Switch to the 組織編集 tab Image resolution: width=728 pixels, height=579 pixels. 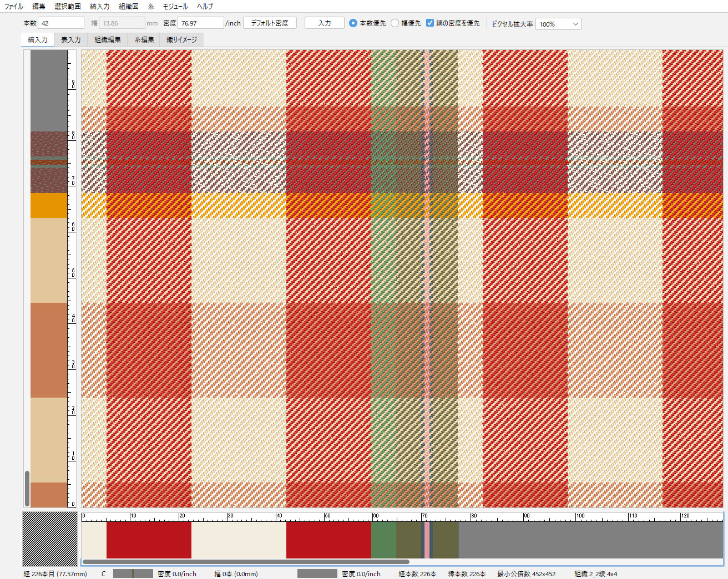[107, 40]
